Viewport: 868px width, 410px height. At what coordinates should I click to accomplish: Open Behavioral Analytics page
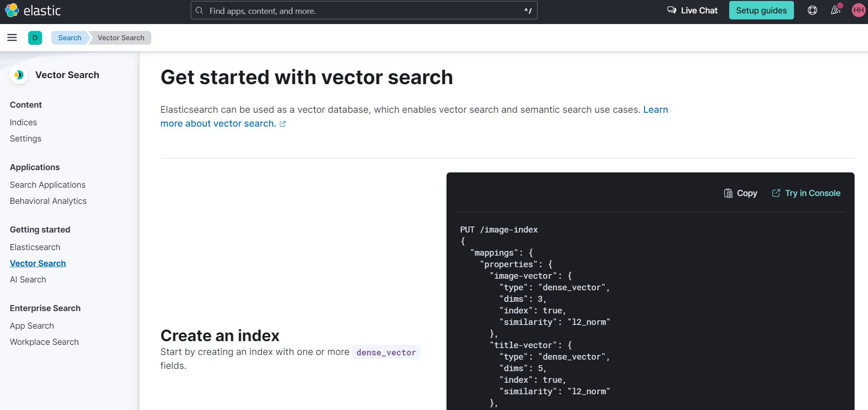[x=48, y=201]
